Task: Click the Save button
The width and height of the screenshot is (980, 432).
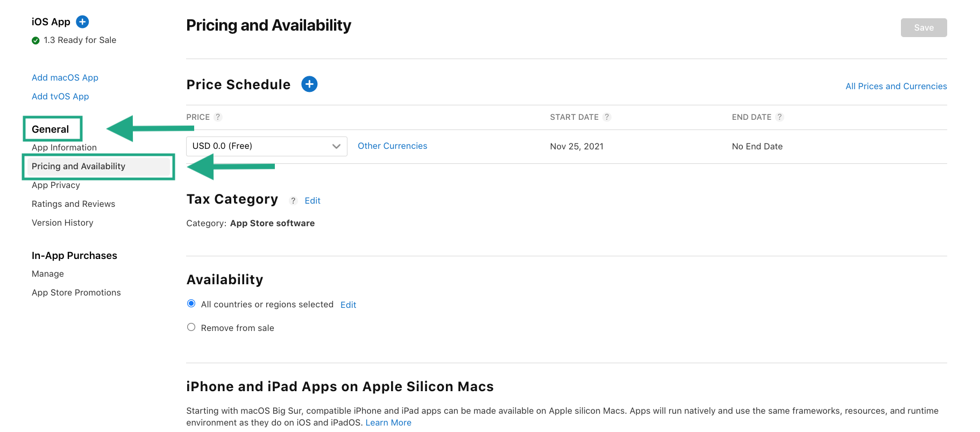Action: [924, 27]
